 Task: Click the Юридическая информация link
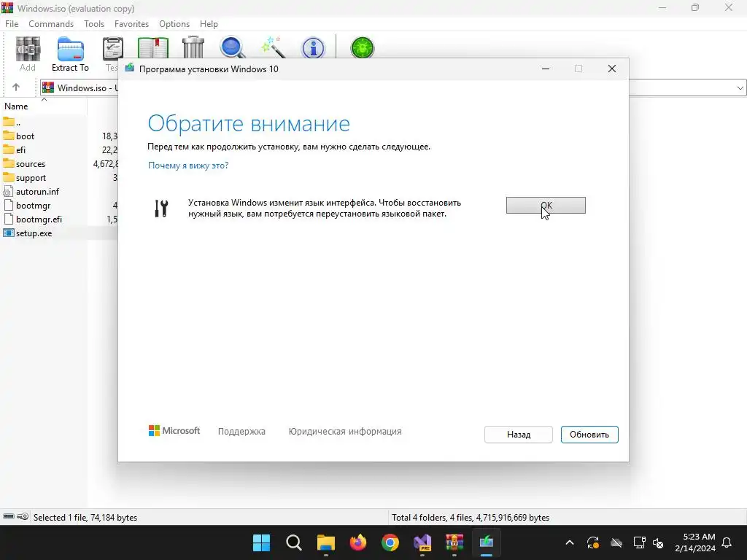point(345,432)
